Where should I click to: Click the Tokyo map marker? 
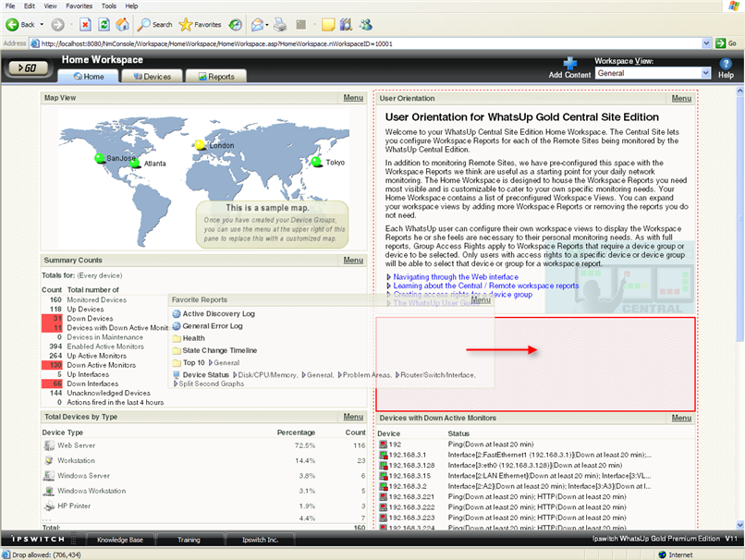point(316,162)
